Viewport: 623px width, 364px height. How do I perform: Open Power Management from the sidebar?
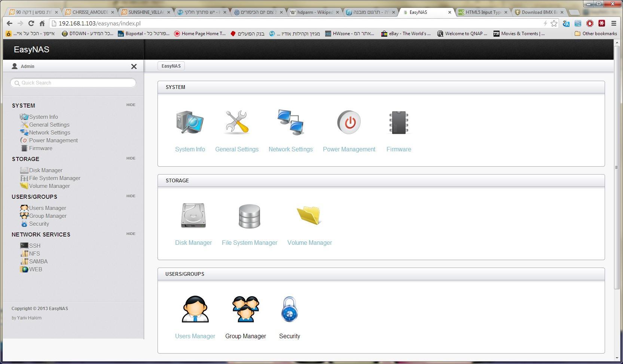click(54, 140)
